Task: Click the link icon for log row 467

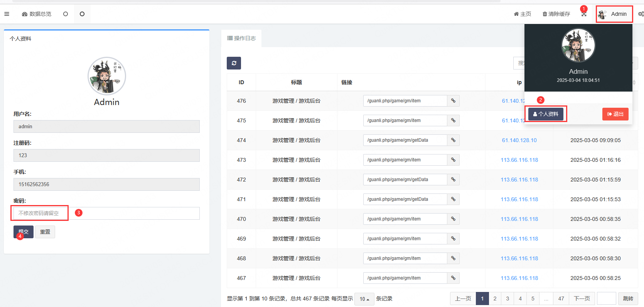Action: (453, 278)
